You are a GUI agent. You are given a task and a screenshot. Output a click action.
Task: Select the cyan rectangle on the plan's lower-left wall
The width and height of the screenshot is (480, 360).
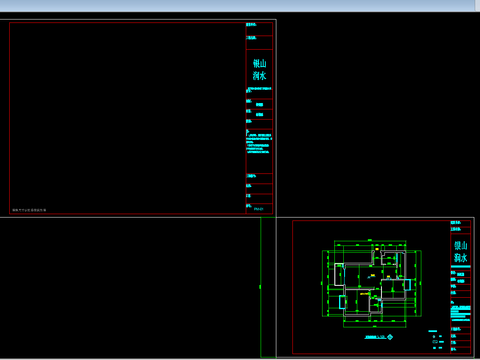tap(342, 302)
